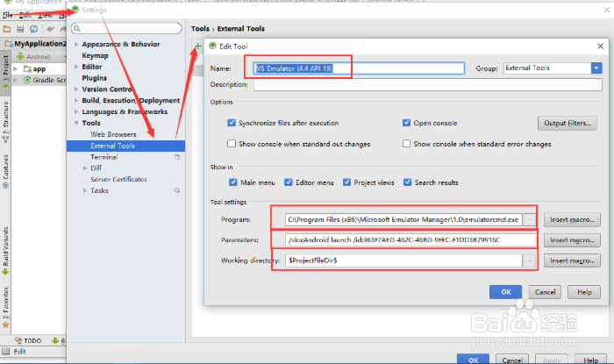
Task: Toggle Search results checkbox
Action: tap(407, 182)
